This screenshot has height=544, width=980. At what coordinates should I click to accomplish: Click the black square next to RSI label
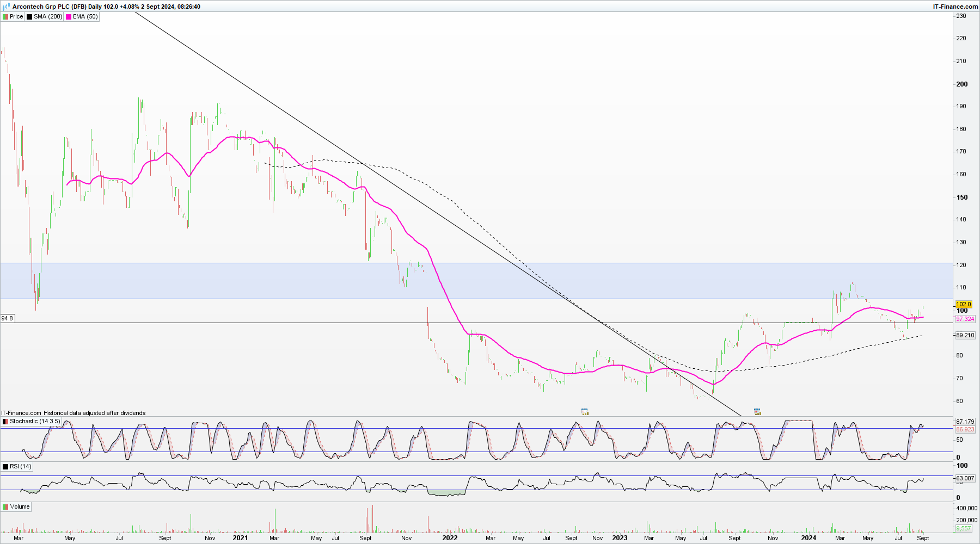(x=5, y=467)
